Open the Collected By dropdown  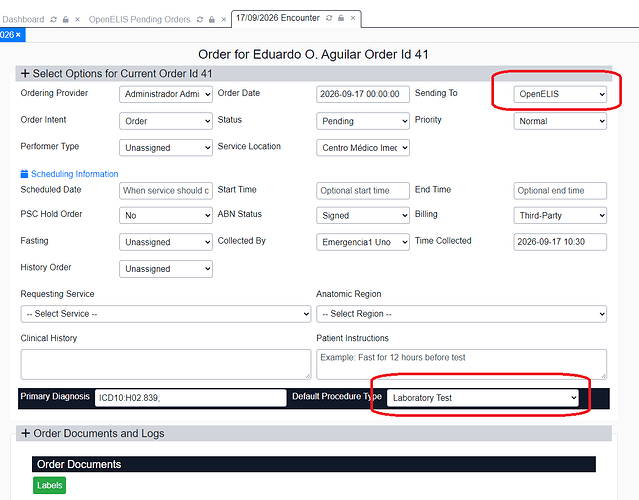click(x=363, y=242)
